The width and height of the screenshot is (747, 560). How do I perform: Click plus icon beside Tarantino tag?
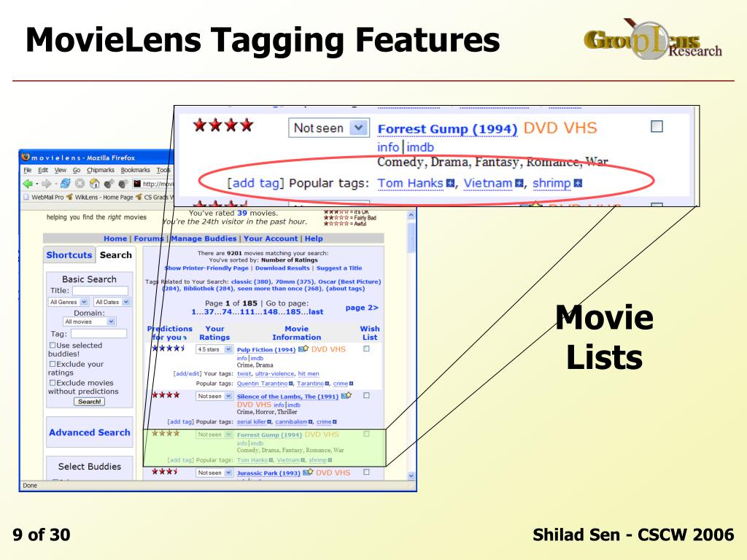click(328, 384)
